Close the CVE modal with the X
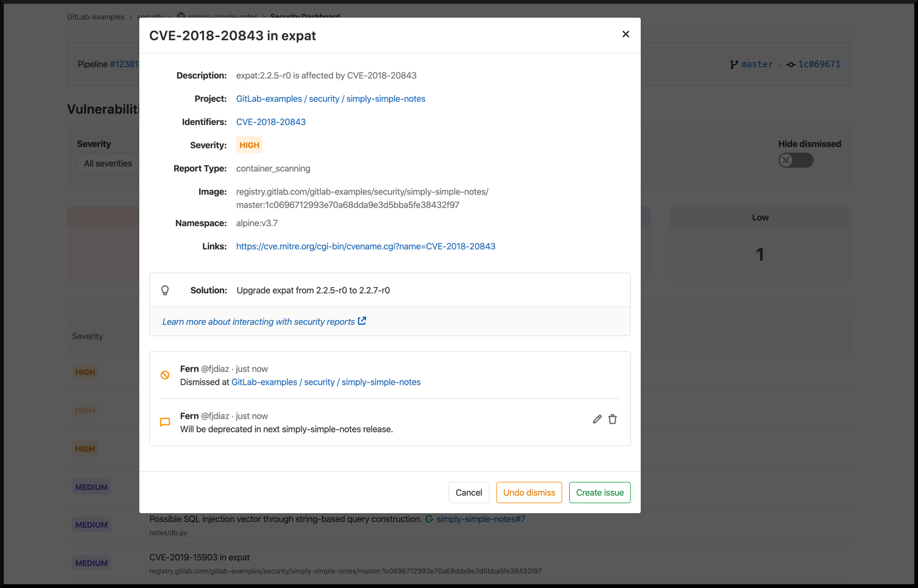 [x=625, y=34]
